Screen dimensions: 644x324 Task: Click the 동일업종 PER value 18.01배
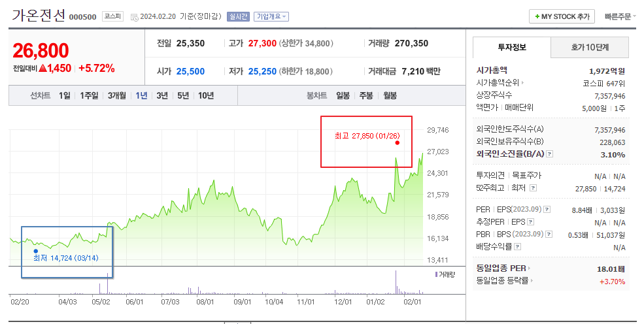pyautogui.click(x=611, y=269)
